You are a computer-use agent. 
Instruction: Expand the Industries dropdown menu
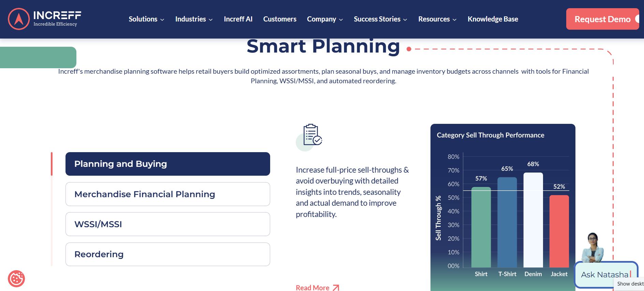194,19
